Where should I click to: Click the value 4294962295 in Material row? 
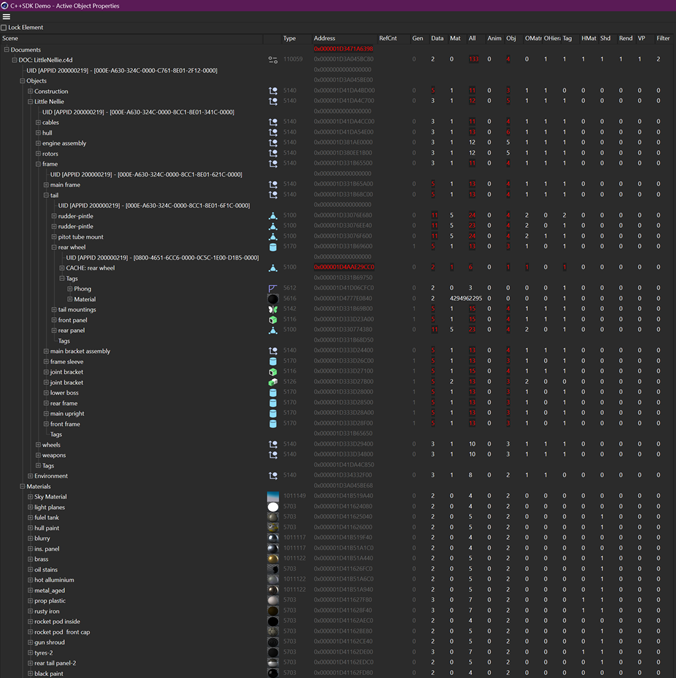tap(466, 298)
